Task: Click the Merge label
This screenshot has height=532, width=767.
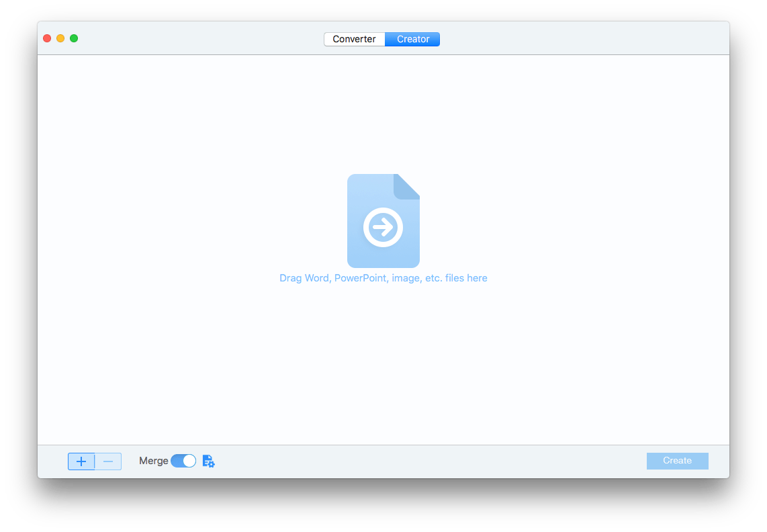Action: pos(153,461)
